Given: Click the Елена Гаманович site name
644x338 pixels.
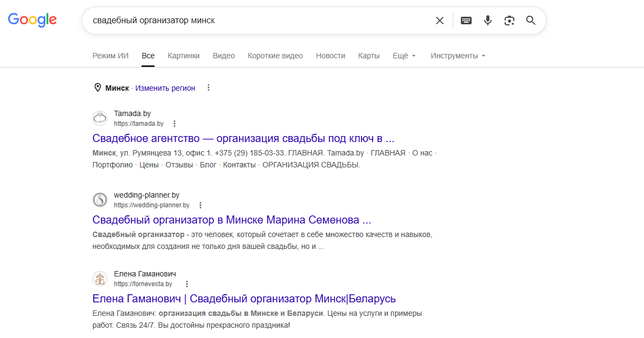Looking at the screenshot, I should 145,274.
